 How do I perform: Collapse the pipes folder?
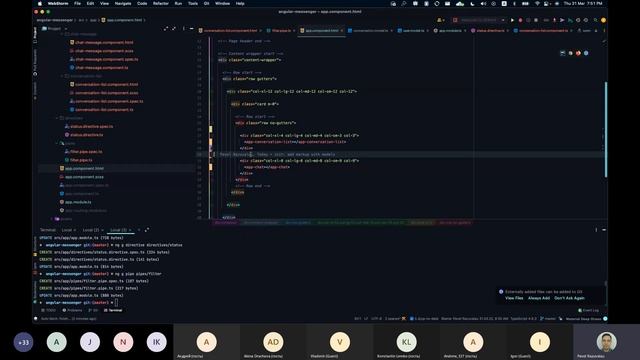point(57,143)
